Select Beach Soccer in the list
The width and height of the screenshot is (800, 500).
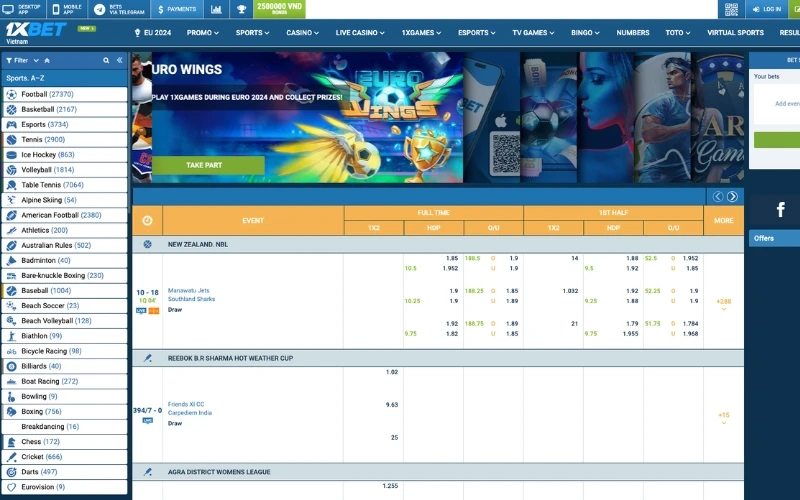pyautogui.click(x=64, y=306)
